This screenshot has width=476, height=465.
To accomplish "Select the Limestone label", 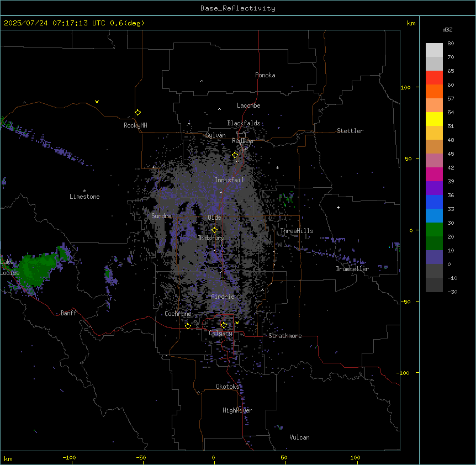I will [x=84, y=197].
